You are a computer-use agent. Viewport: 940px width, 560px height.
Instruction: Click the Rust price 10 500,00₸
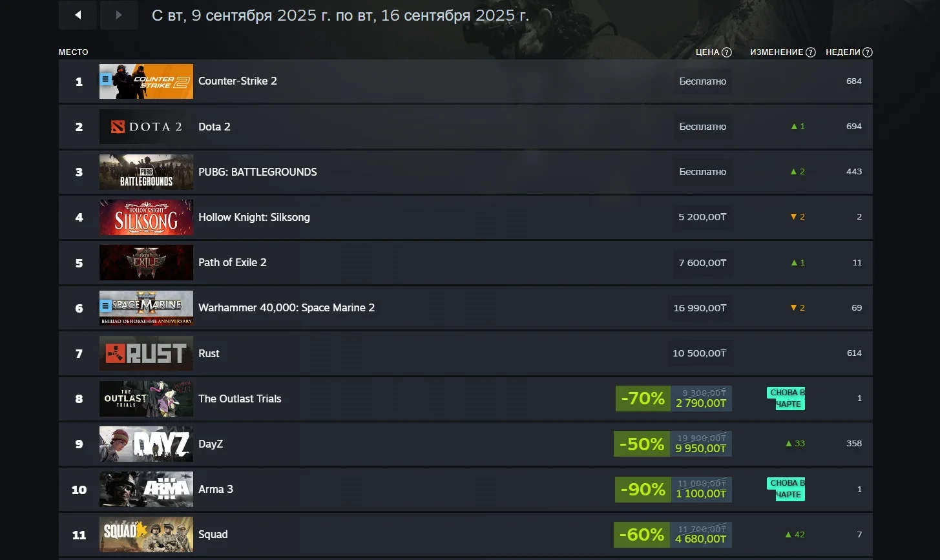699,353
